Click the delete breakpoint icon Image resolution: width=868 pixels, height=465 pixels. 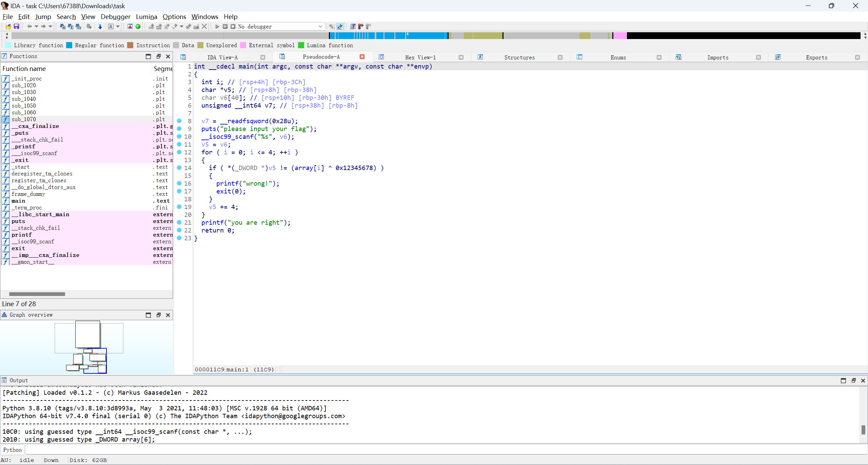(369, 26)
